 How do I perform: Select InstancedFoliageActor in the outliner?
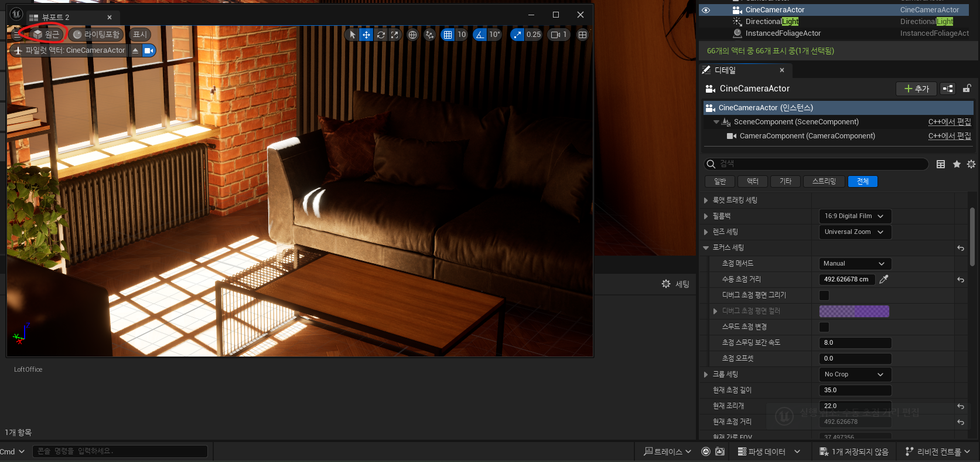(x=783, y=33)
